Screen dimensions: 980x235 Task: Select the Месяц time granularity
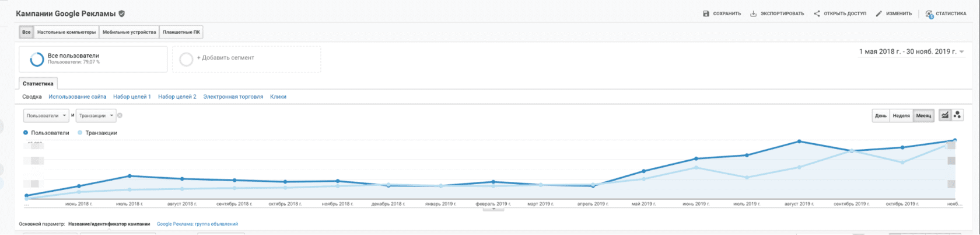click(x=923, y=116)
